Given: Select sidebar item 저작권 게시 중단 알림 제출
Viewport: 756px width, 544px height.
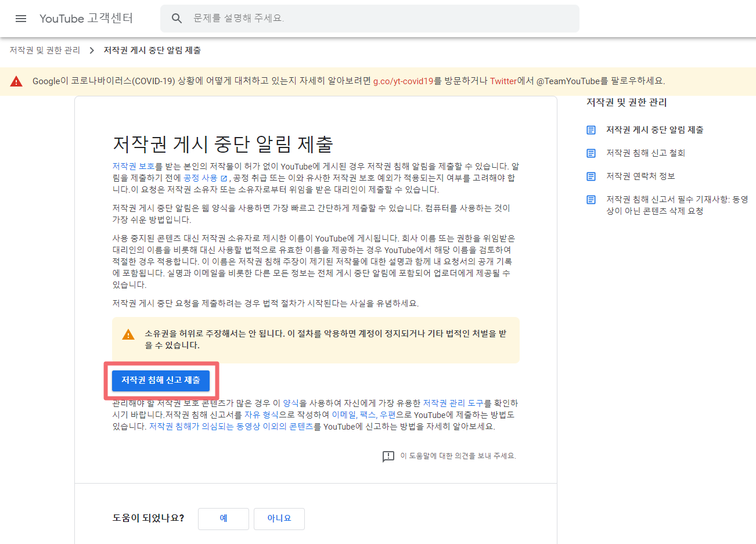Looking at the screenshot, I should [655, 130].
